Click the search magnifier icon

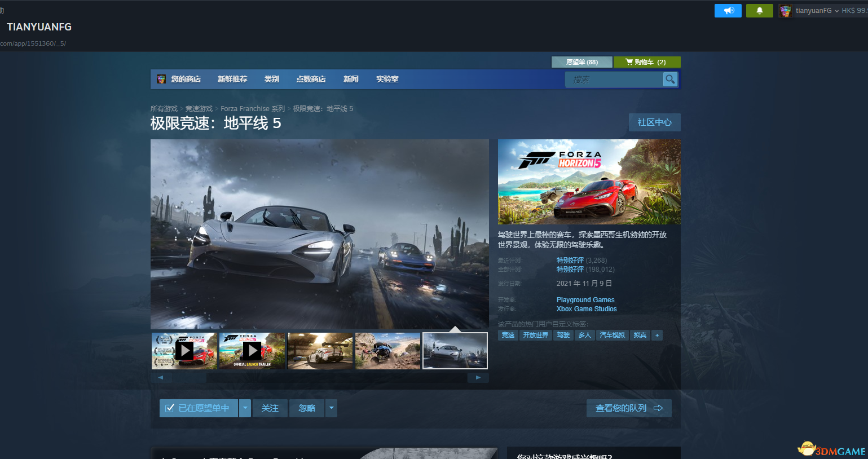(670, 80)
